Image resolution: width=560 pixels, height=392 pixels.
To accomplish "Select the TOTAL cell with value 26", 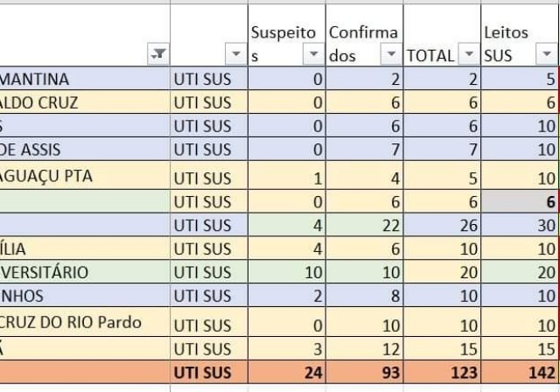I will pyautogui.click(x=442, y=225).
